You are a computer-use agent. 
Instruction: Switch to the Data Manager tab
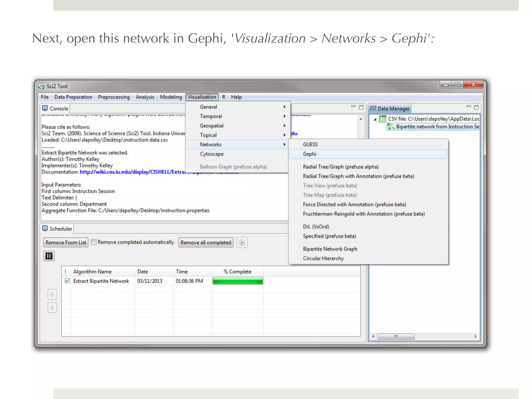pyautogui.click(x=390, y=108)
